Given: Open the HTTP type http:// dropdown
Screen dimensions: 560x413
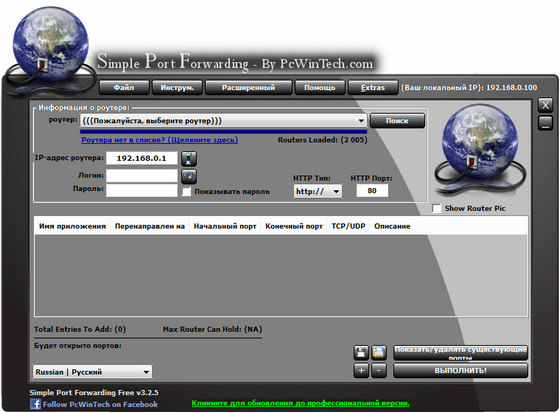Looking at the screenshot, I should [x=318, y=191].
